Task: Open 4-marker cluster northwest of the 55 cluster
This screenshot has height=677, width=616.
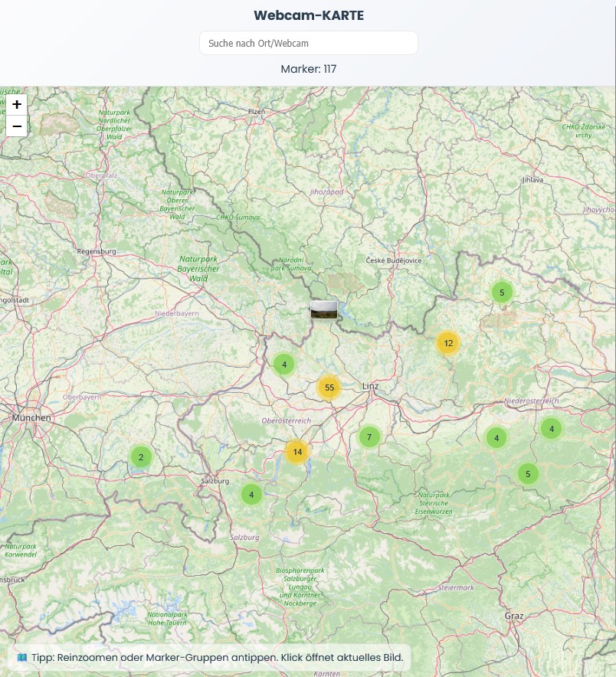Action: (x=284, y=365)
